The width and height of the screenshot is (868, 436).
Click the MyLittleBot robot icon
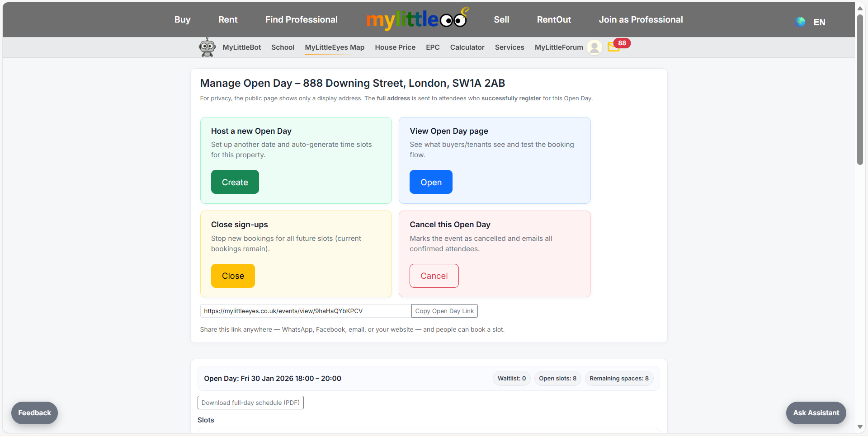207,47
